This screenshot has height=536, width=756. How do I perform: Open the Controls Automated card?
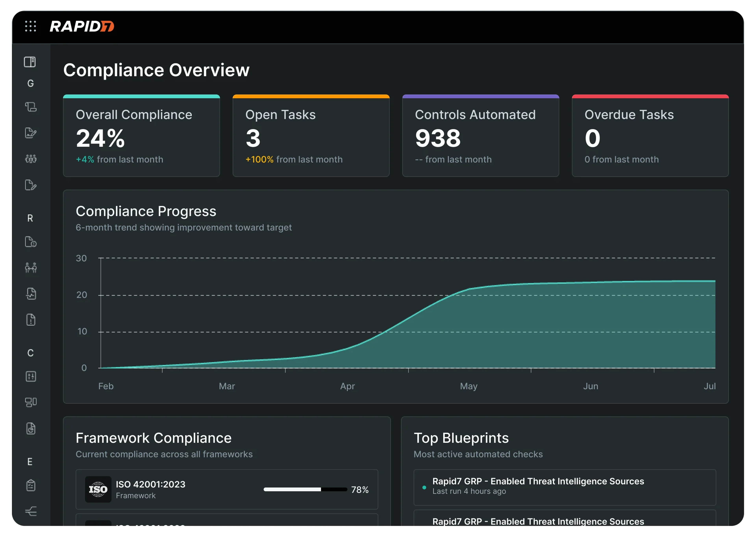point(481,136)
